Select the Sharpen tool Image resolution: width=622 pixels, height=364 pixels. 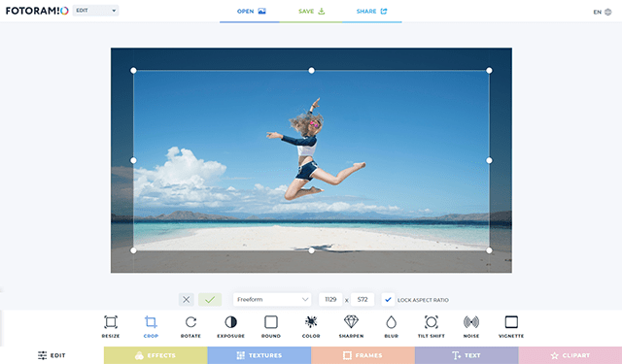(x=351, y=326)
